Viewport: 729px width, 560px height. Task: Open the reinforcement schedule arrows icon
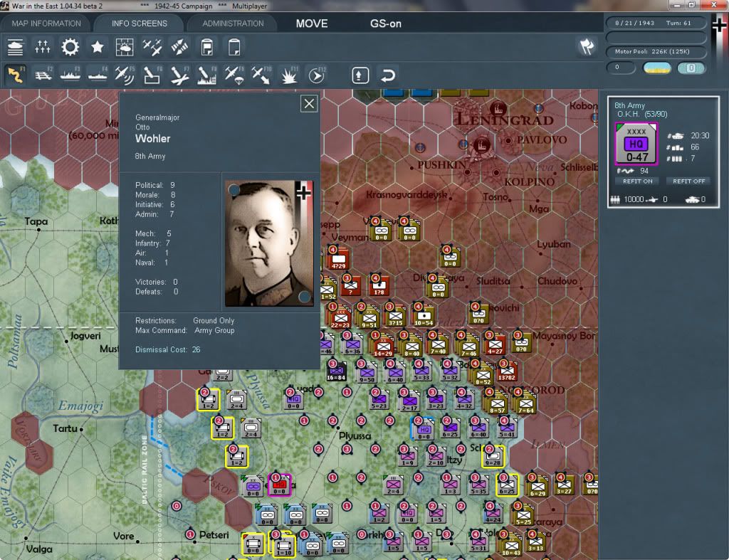(x=42, y=47)
